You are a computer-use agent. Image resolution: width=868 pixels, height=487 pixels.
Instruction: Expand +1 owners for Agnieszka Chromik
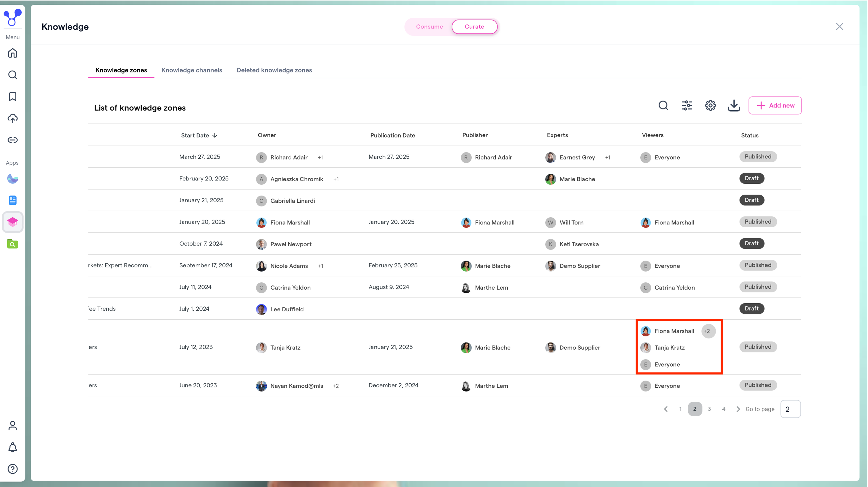[336, 179]
